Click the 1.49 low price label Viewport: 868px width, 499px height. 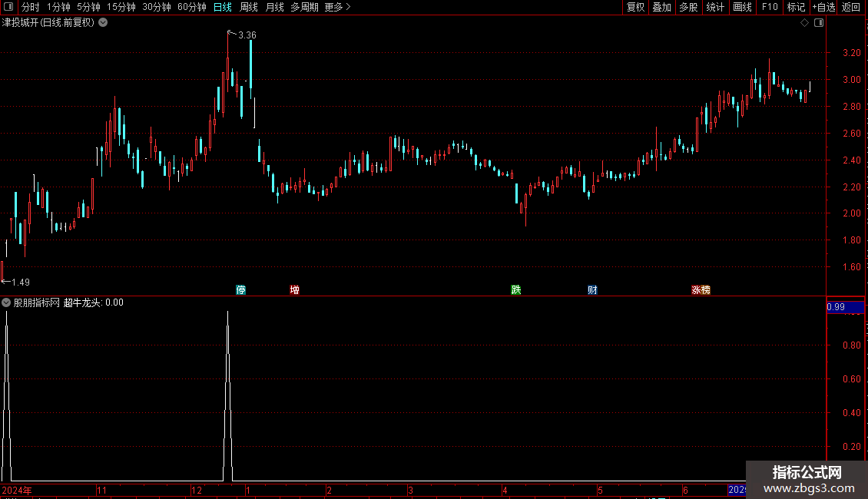(x=21, y=283)
